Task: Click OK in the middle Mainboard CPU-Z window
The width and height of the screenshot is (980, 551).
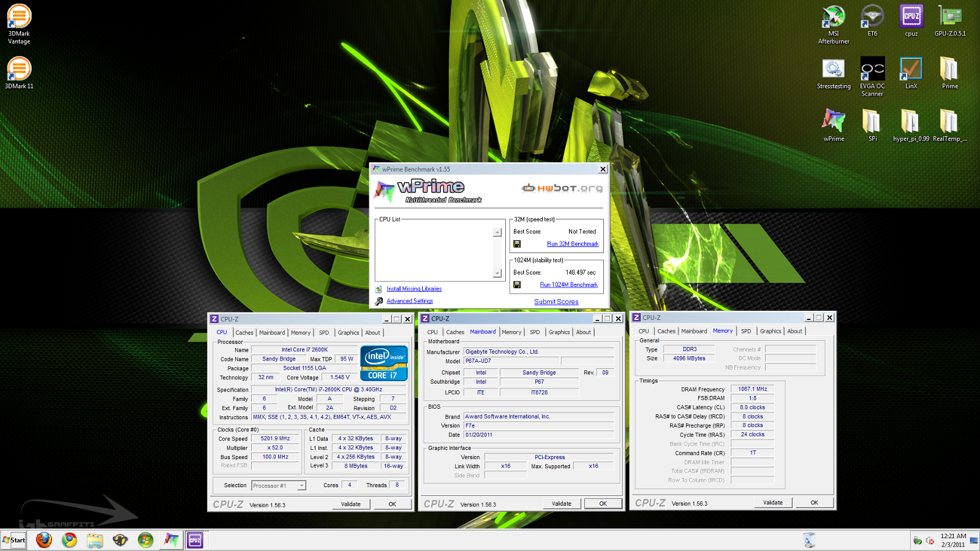Action: 603,504
